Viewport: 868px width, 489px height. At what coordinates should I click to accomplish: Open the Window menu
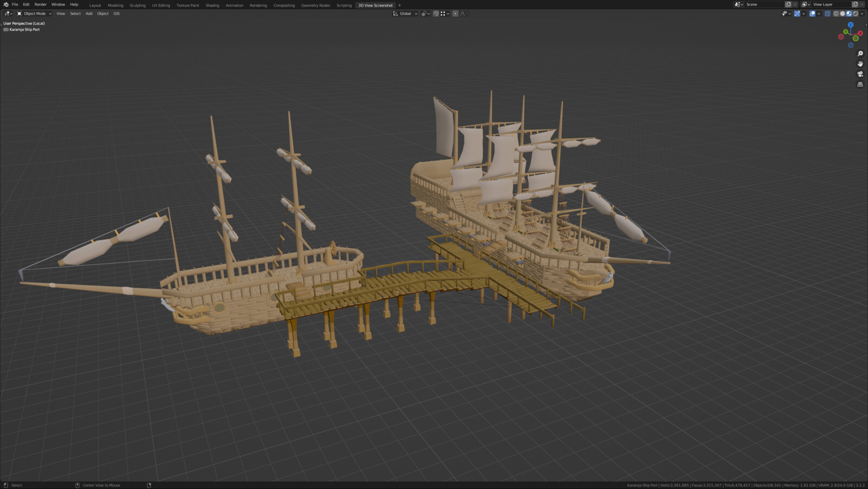coord(58,4)
